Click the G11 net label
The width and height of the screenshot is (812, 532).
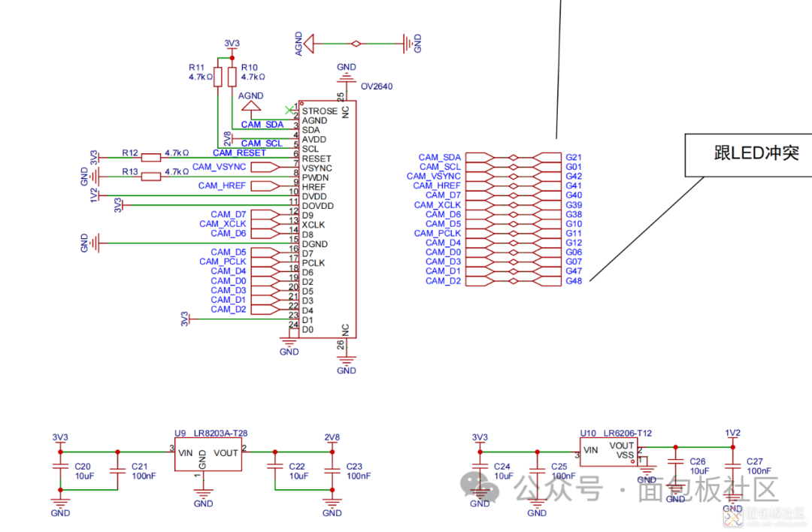pos(574,234)
